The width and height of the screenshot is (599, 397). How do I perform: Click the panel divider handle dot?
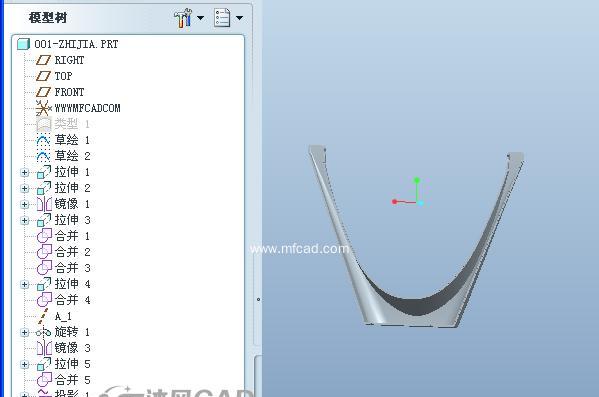pyautogui.click(x=259, y=300)
